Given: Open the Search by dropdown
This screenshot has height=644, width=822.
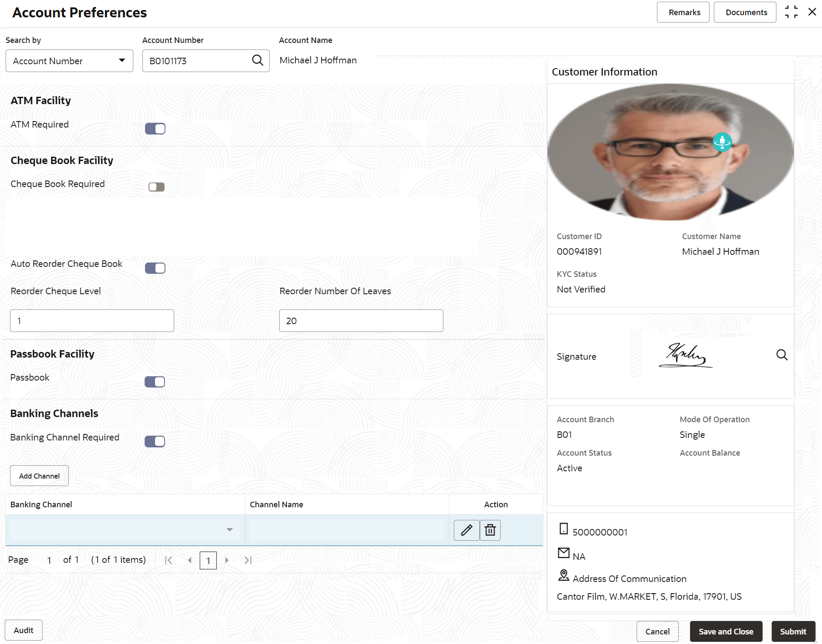Looking at the screenshot, I should point(69,61).
